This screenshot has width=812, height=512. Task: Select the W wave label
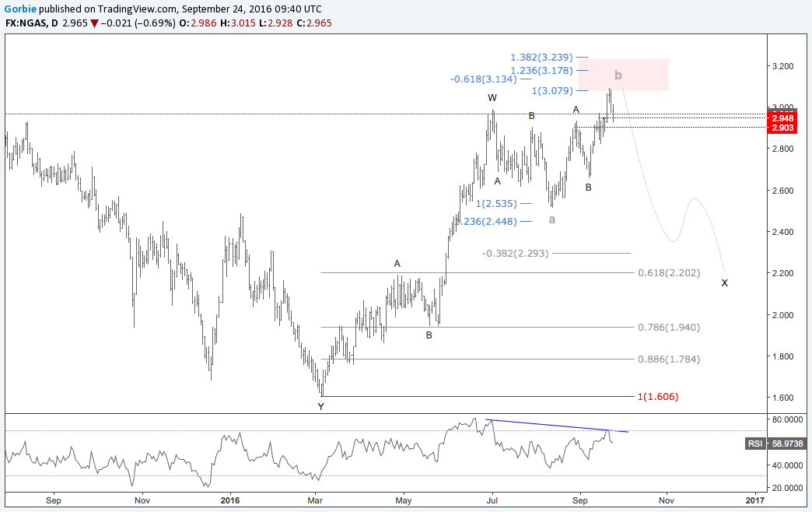[x=492, y=97]
